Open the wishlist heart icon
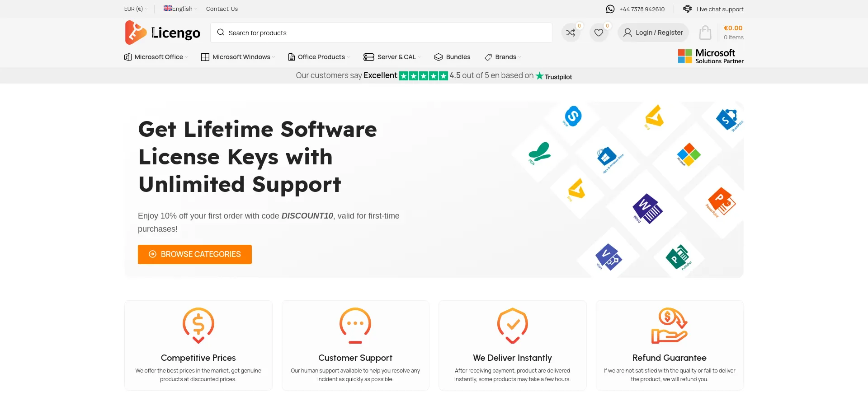The height and width of the screenshot is (401, 868). (x=599, y=33)
